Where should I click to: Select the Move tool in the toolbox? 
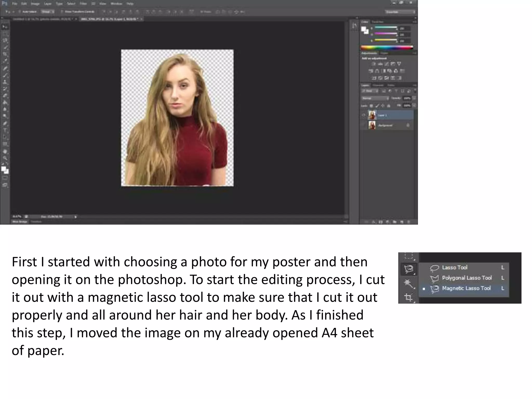[x=5, y=27]
